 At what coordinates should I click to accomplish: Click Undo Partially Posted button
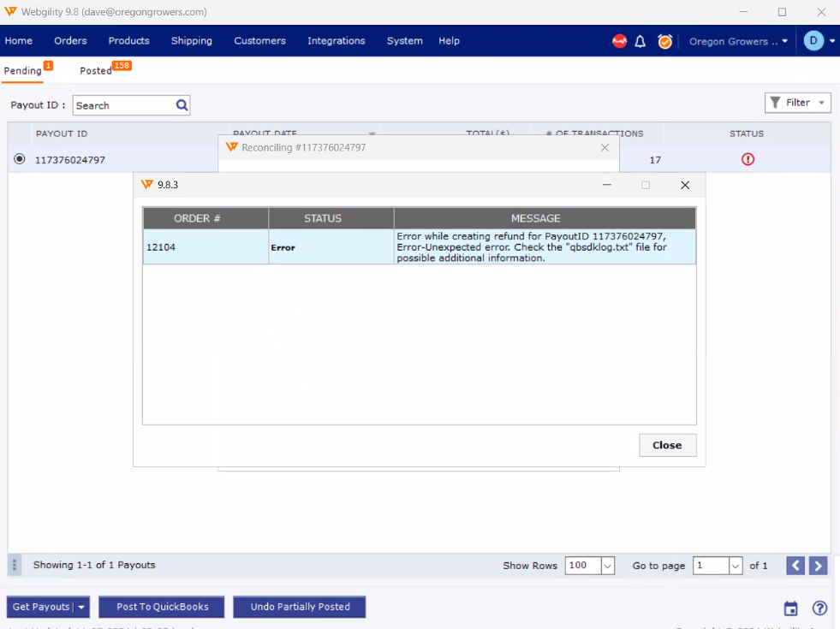tap(300, 607)
